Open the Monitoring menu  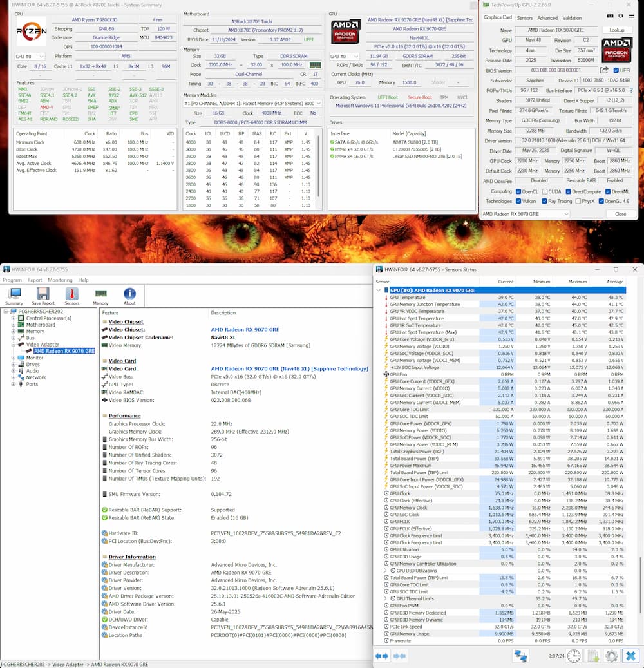(60, 280)
